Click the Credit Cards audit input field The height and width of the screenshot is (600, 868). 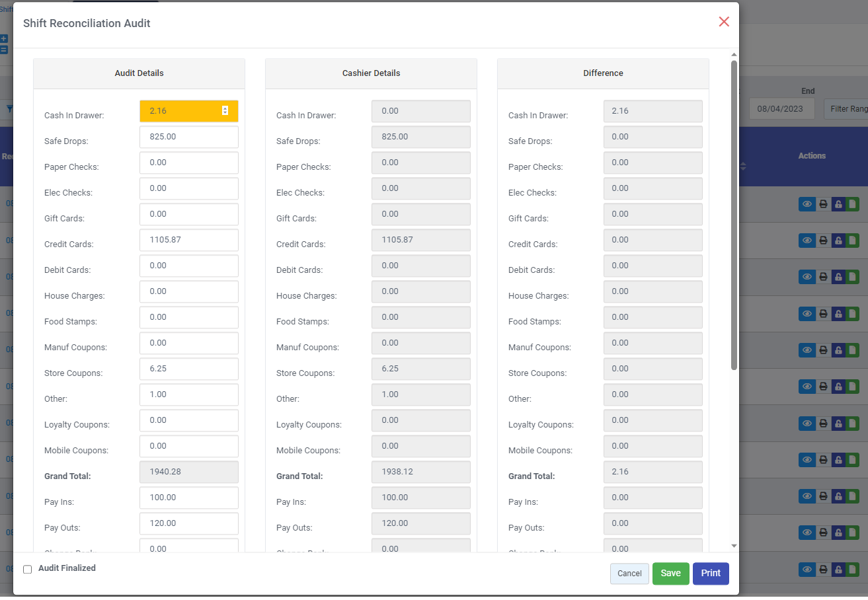189,240
